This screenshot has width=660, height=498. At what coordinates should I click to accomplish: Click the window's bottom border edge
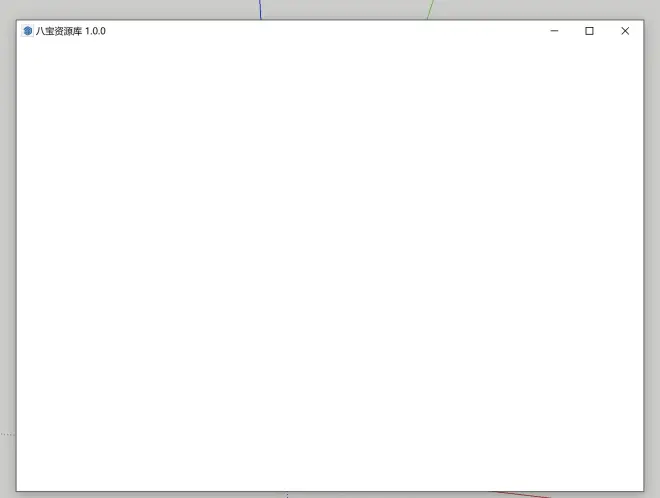click(329, 491)
